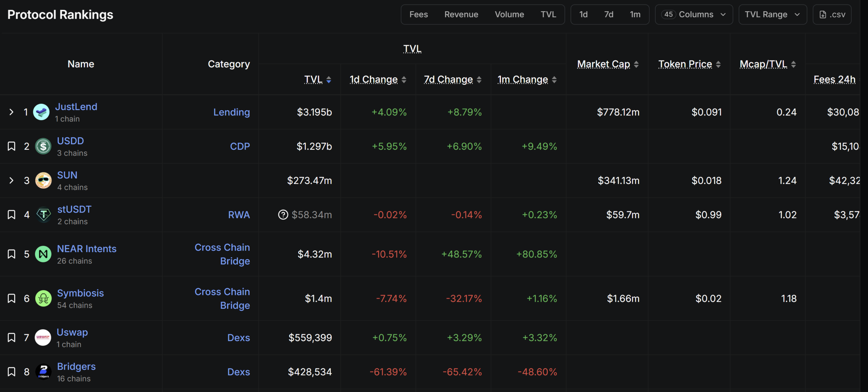Viewport: 868px width, 392px height.
Task: Open the Symbiosis protocol link
Action: 80,293
